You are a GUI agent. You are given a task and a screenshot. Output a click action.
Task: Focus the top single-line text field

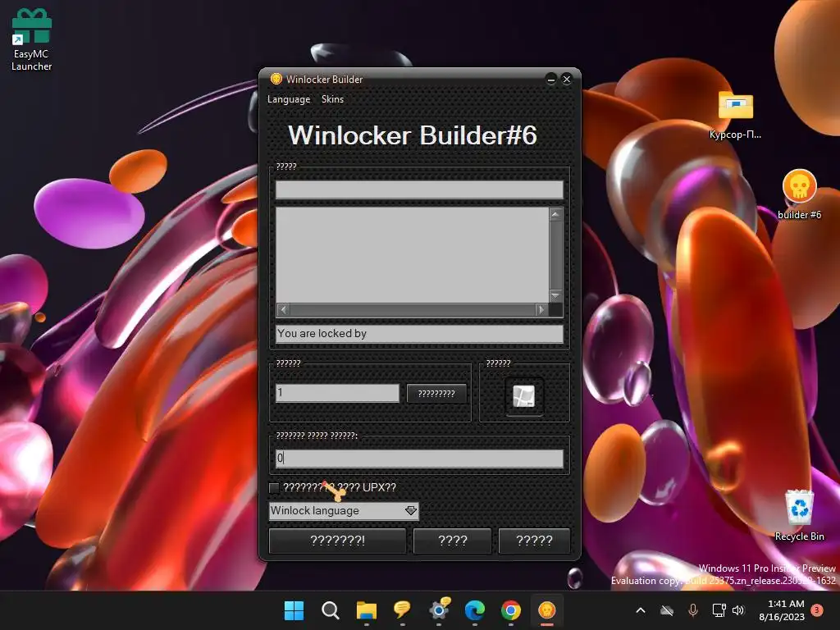419,189
